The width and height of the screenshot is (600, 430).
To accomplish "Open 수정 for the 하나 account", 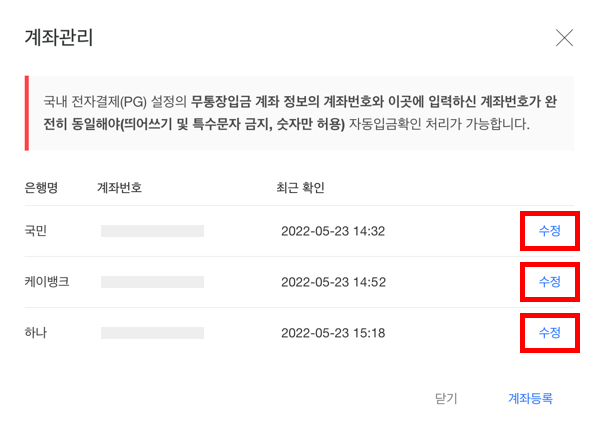I will coord(549,331).
